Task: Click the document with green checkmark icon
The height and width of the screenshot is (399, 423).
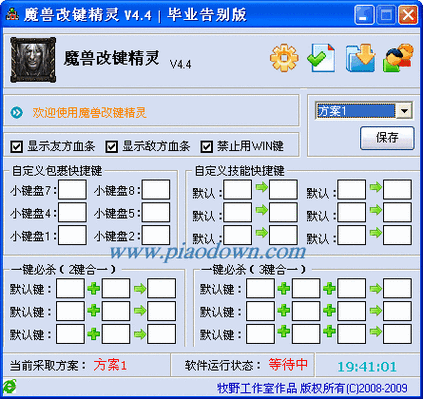Action: [321, 57]
